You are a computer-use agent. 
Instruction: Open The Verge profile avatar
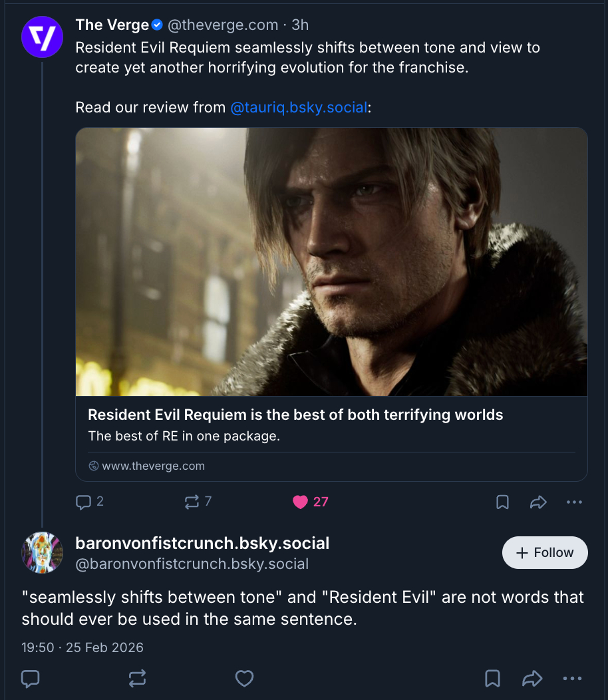42,36
